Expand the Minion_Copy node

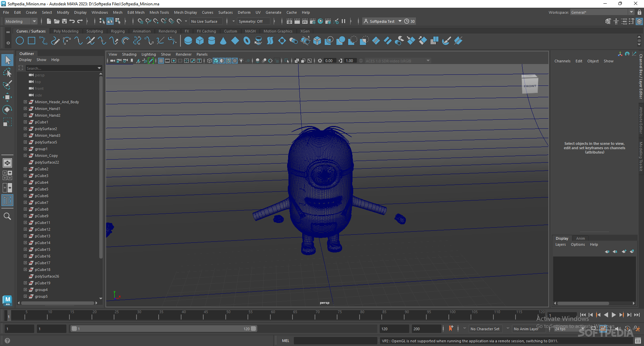click(x=25, y=155)
